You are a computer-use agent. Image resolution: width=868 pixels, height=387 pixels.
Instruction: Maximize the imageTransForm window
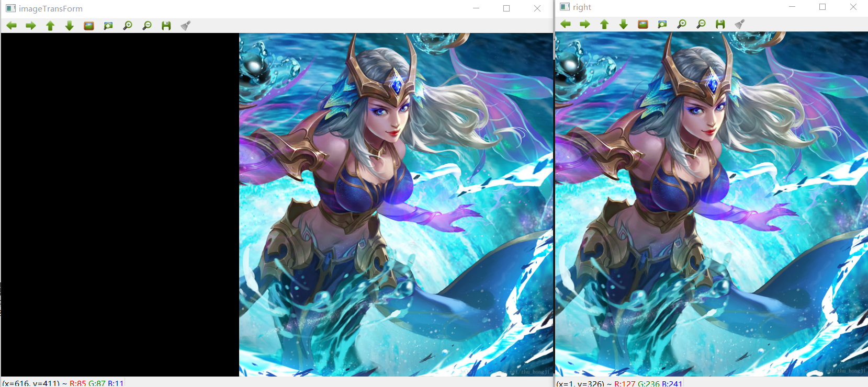pos(506,8)
